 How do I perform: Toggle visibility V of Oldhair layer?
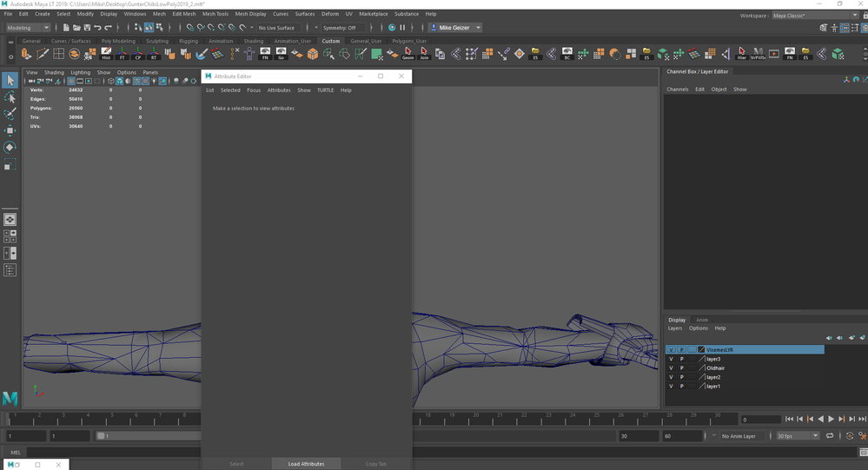pos(671,368)
